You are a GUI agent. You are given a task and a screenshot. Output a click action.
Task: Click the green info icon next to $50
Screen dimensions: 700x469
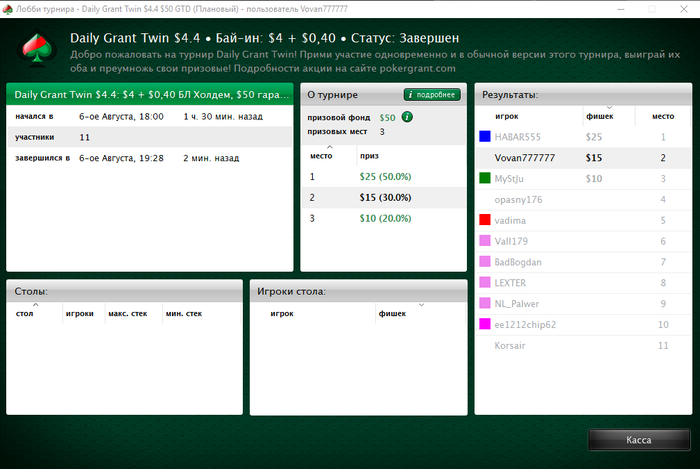point(407,117)
